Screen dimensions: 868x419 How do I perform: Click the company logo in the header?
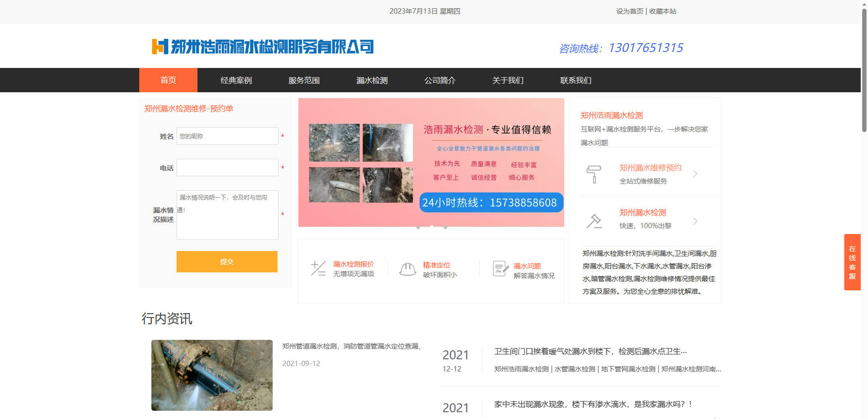[262, 47]
